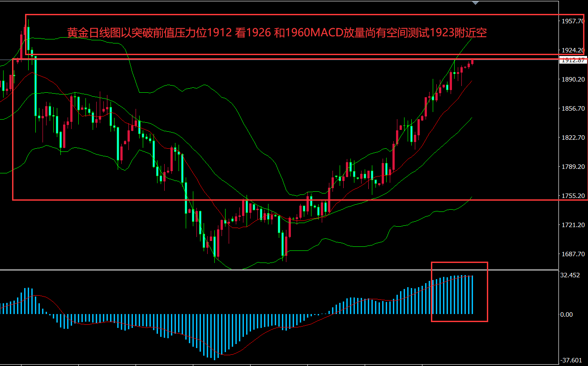Click the 1755.20 price axis label
588x366 pixels.
click(574, 196)
